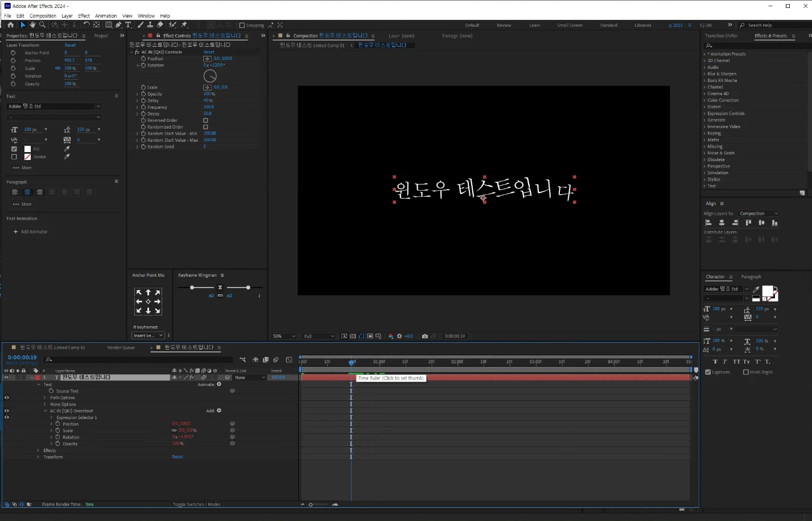Select the Roto Brush tool
812x521 pixels.
click(172, 25)
